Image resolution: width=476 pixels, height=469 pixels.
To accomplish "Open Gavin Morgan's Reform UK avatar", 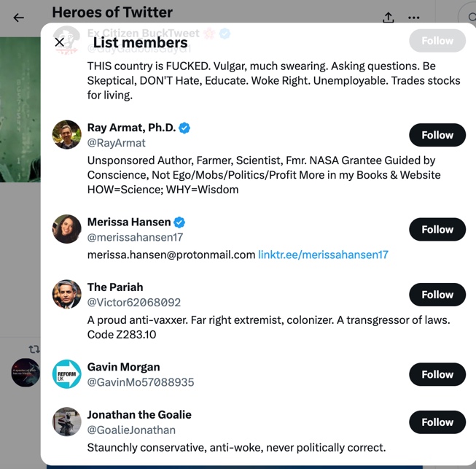I will pos(67,374).
